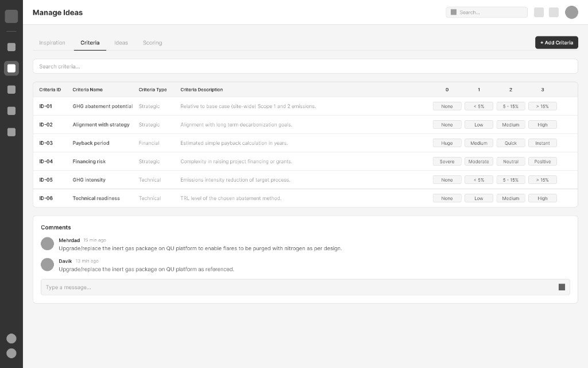Select 'Medium' in the Payback period row
This screenshot has height=368, width=588.
coord(478,143)
